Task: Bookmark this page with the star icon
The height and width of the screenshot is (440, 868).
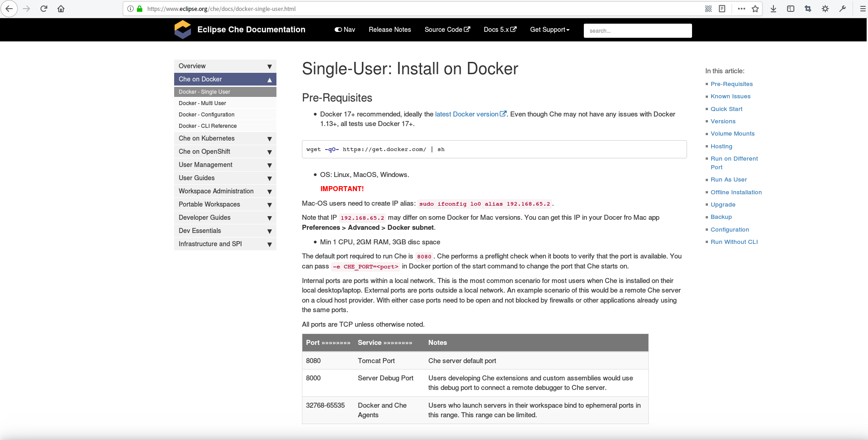Action: [755, 9]
